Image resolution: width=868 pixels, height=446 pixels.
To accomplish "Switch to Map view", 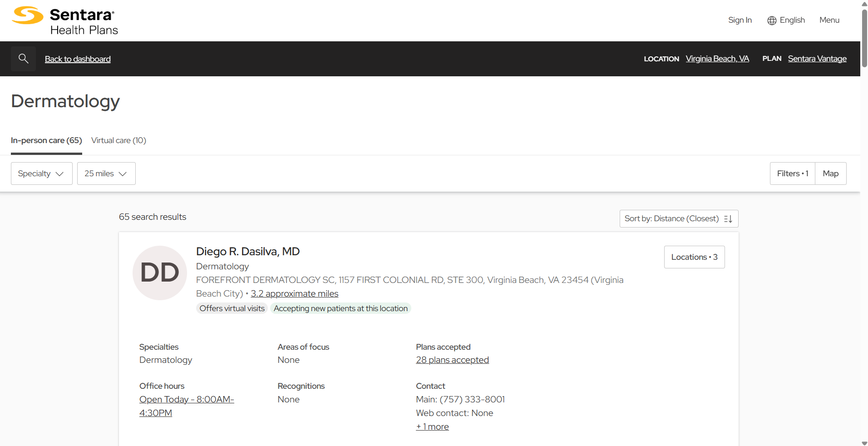I will click(830, 173).
